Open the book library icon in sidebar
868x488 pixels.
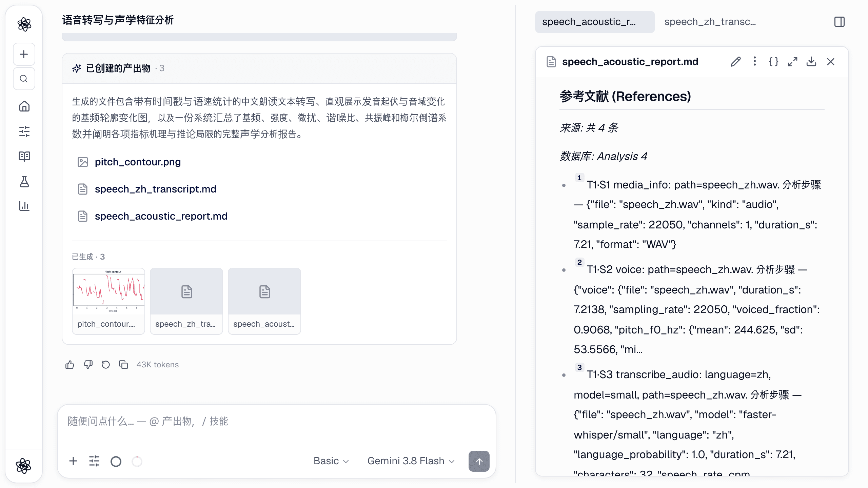[x=24, y=156]
